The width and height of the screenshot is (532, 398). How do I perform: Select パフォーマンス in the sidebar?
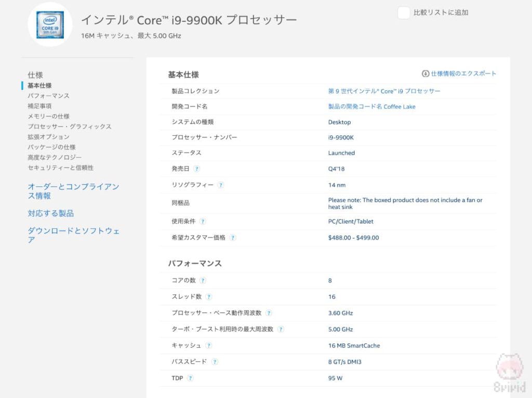[48, 95]
